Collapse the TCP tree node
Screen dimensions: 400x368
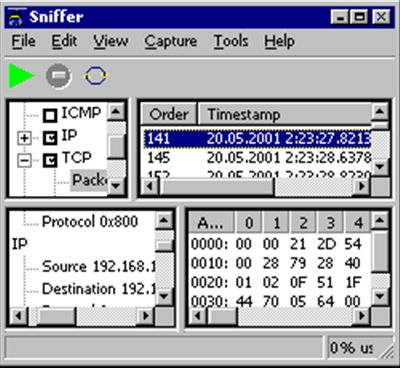(x=24, y=161)
